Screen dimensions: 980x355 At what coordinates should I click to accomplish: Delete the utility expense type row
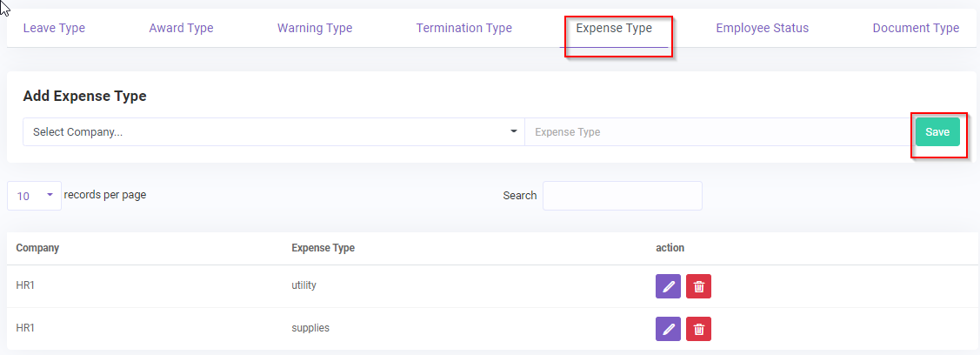click(x=698, y=286)
